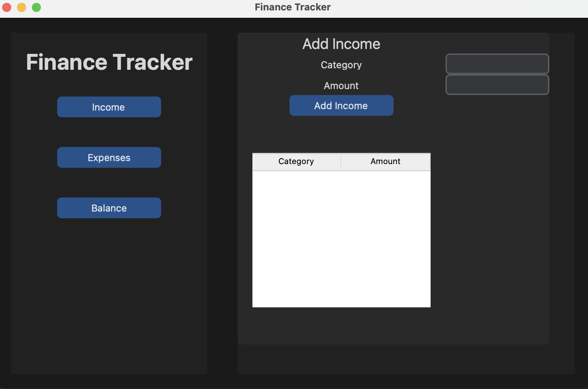Click the Add Income form heading
Viewport: 588px width, 389px height.
[x=342, y=44]
